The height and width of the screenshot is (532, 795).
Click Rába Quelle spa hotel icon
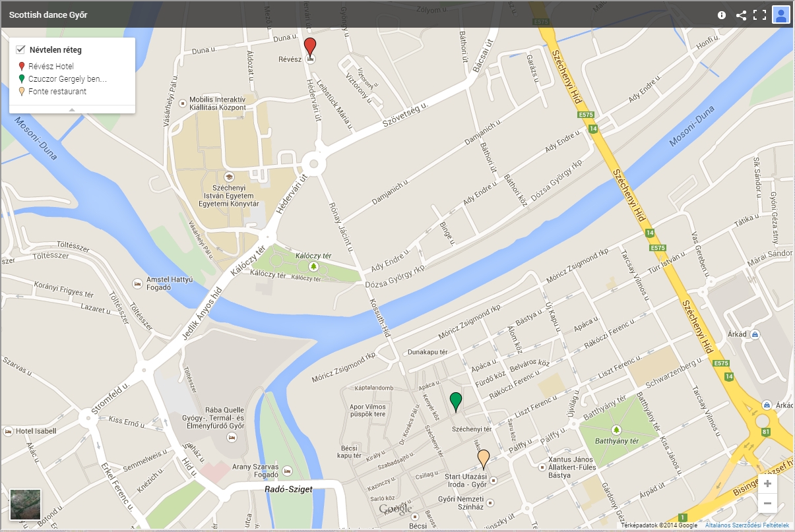click(x=231, y=437)
